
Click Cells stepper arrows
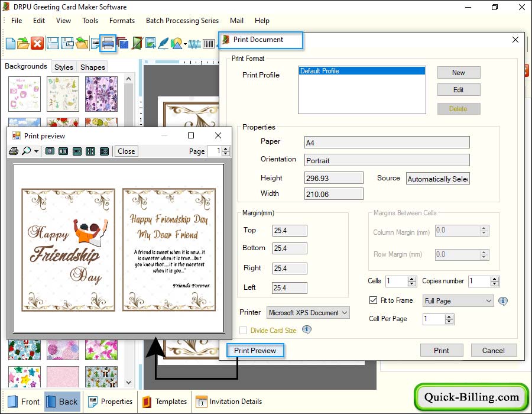coord(412,281)
